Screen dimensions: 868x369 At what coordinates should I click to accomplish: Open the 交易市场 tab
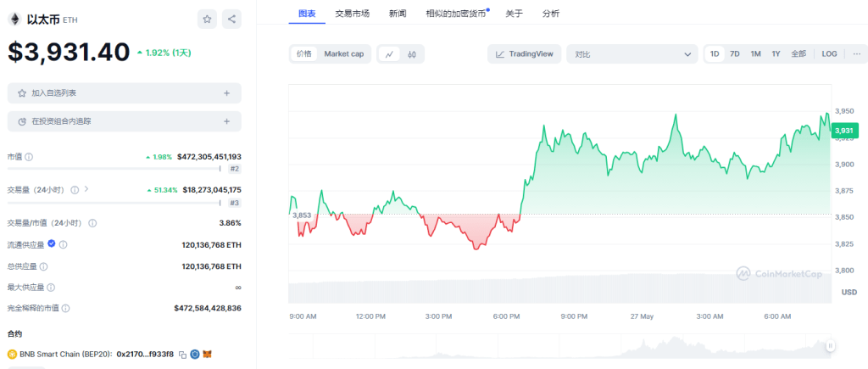[352, 14]
